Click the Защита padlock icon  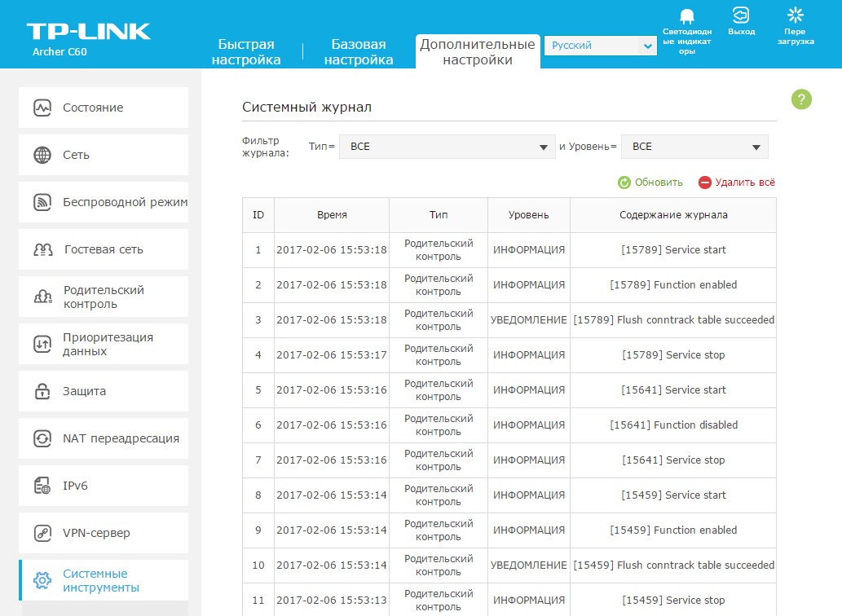pos(42,391)
